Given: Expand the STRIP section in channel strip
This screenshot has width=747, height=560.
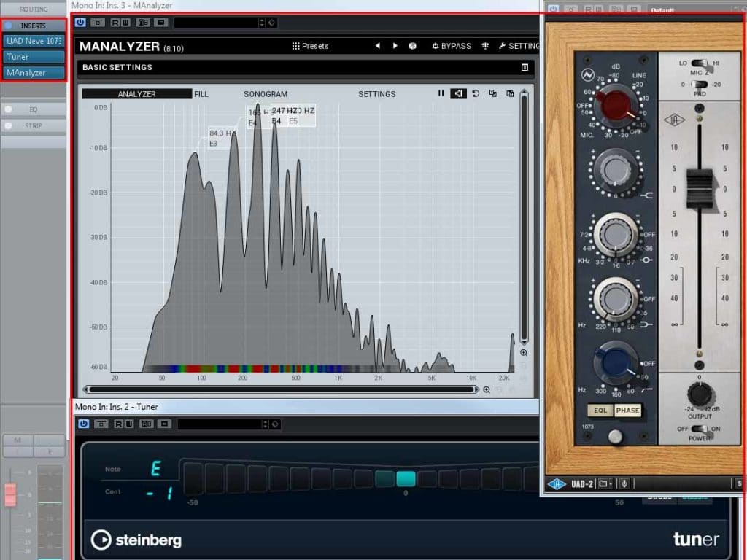Looking at the screenshot, I should coord(34,125).
